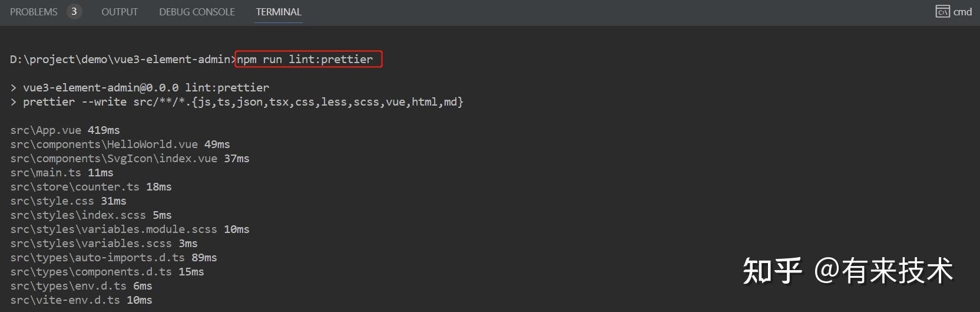Click the cmd terminal name label
Screen dimensions: 980x312
tap(962, 12)
